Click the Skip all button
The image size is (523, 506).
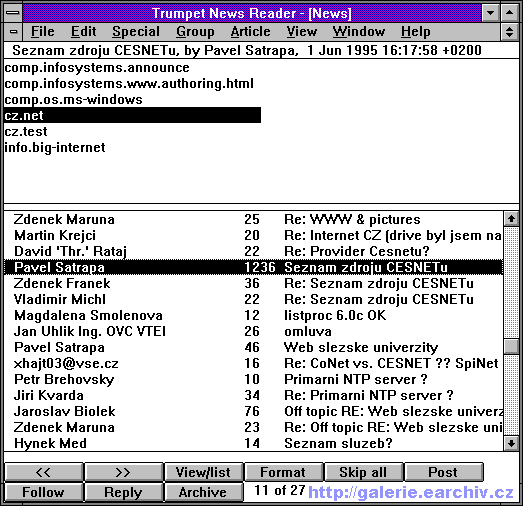(363, 472)
